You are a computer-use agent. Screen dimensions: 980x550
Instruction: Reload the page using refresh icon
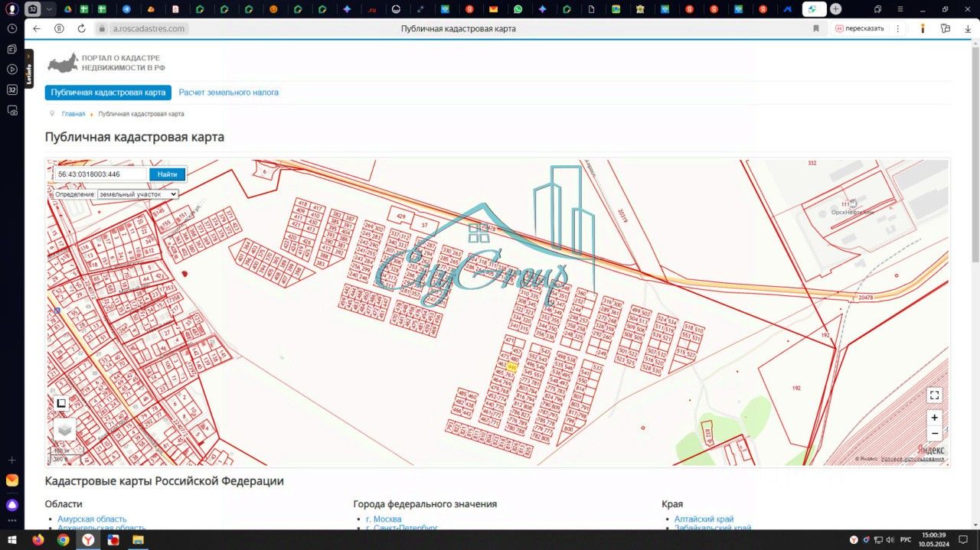tap(81, 28)
